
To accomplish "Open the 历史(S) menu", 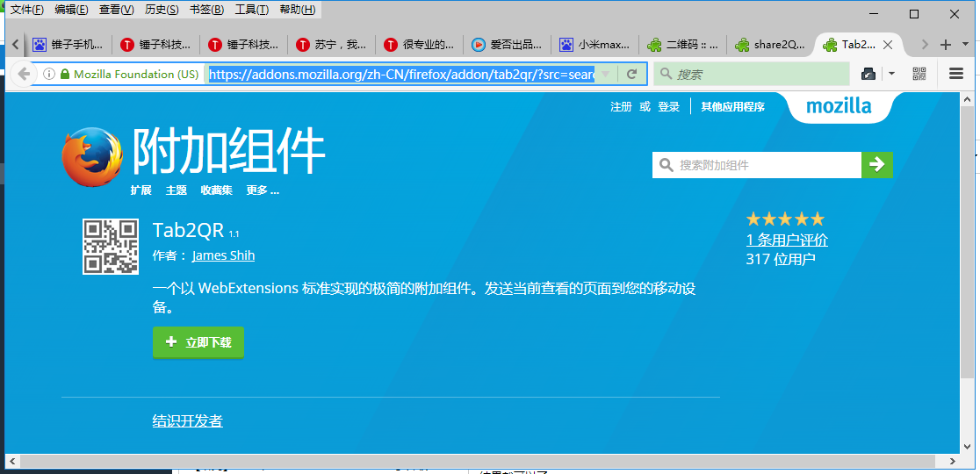I will (x=162, y=10).
